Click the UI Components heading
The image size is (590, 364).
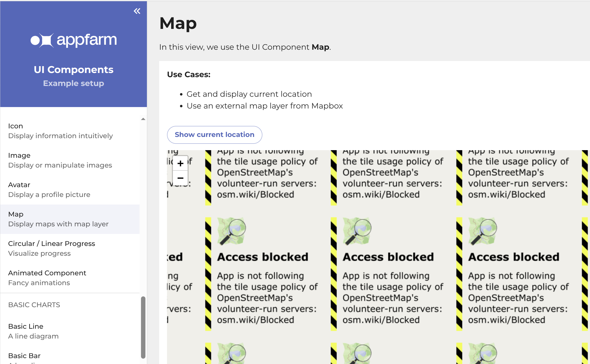[x=74, y=70]
